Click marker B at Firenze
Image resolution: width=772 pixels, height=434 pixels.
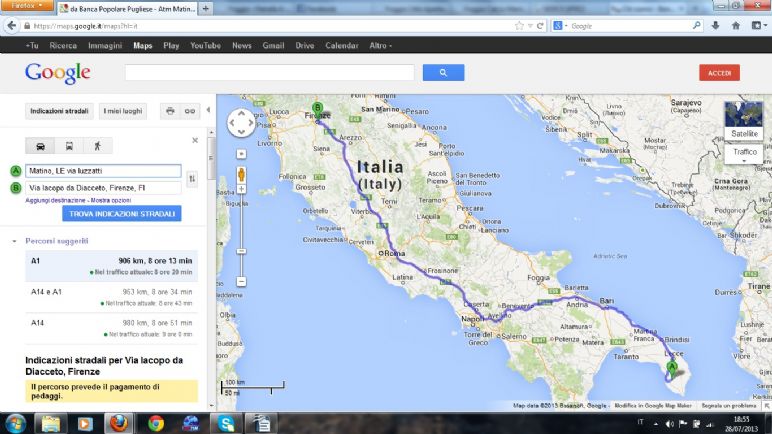[x=318, y=109]
